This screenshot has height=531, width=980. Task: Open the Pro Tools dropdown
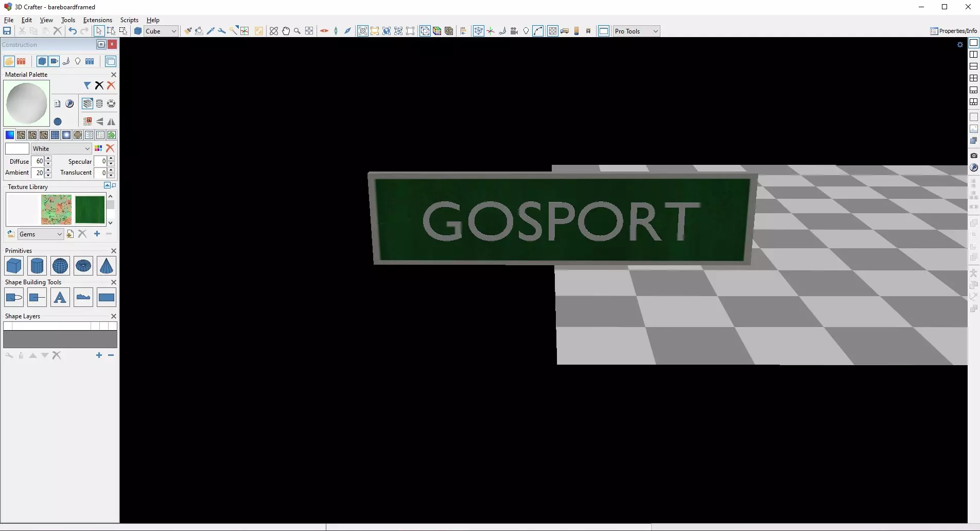click(636, 31)
